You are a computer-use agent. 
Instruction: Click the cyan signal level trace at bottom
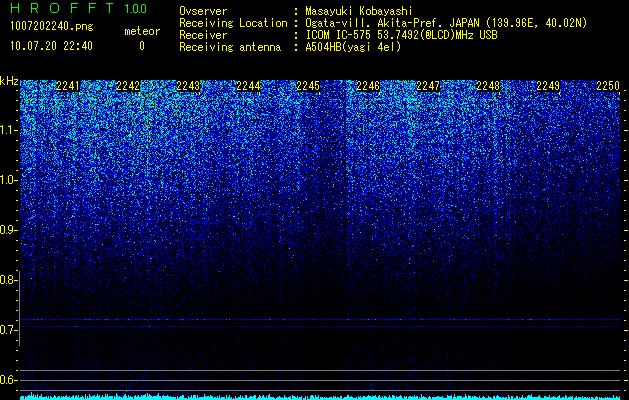(x=321, y=397)
